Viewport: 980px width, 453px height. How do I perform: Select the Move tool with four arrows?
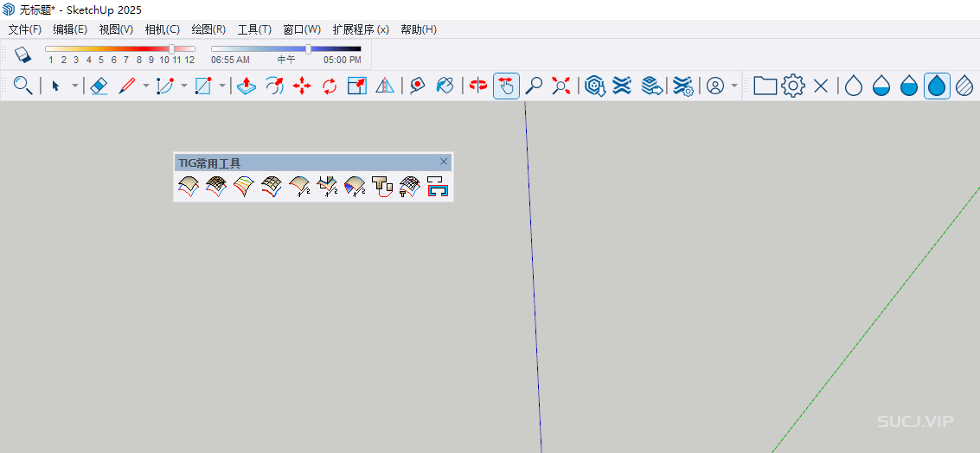coord(302,86)
